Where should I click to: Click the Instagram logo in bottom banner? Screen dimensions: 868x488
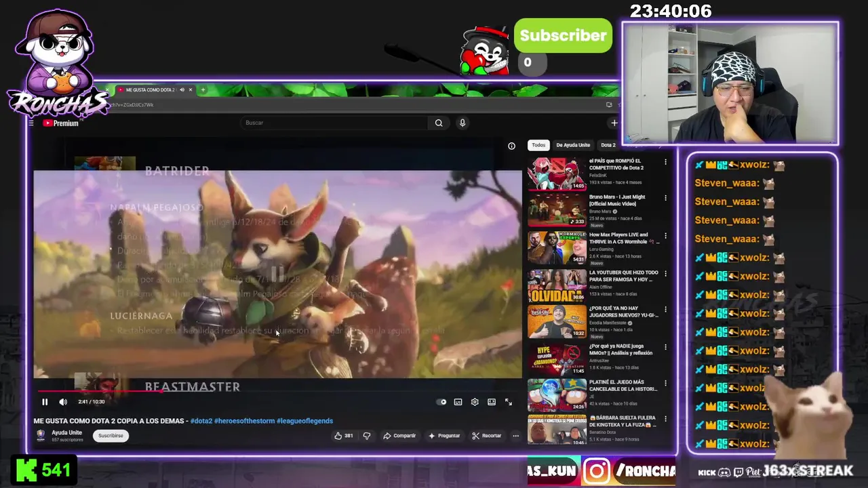(597, 471)
